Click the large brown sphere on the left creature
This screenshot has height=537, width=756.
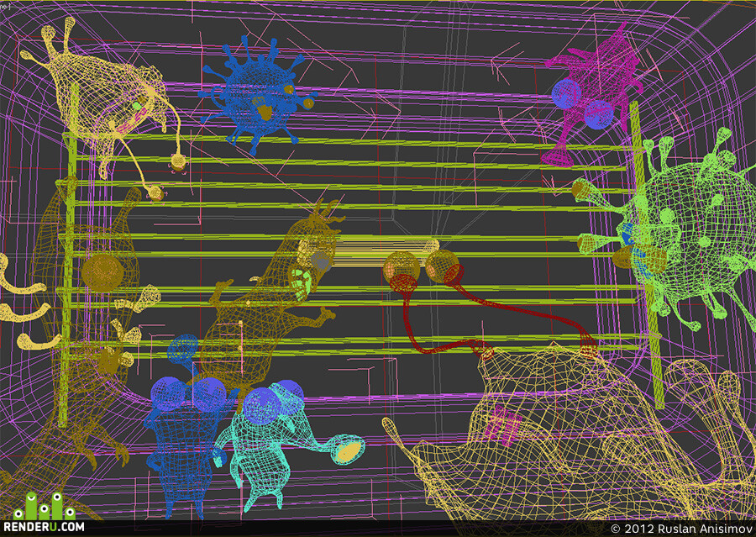(x=102, y=273)
